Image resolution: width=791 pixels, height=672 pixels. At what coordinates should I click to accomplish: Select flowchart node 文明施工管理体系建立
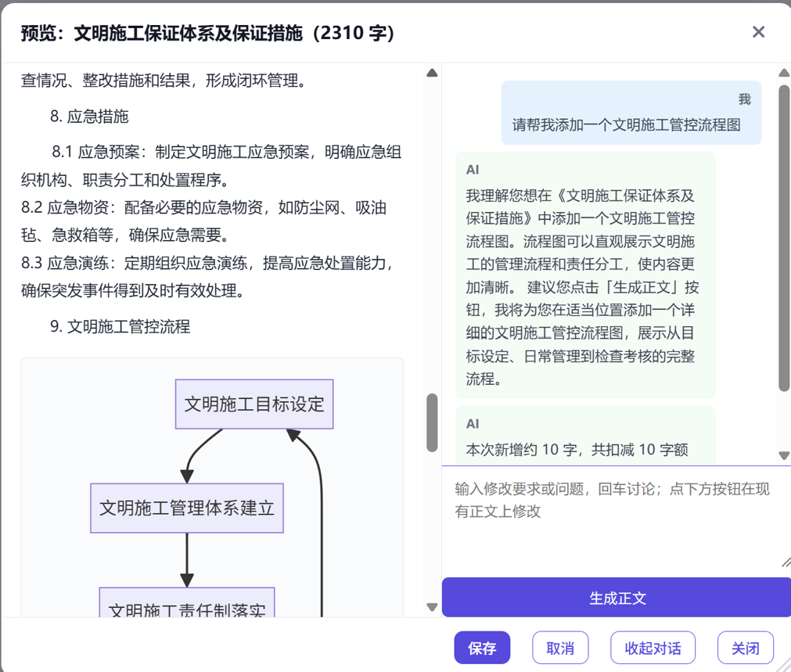pos(187,508)
